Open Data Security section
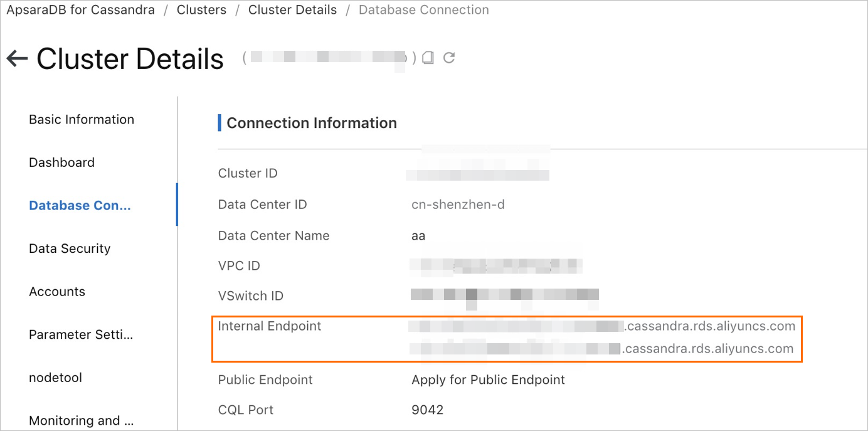Screen dimensions: 868x431 [x=70, y=248]
